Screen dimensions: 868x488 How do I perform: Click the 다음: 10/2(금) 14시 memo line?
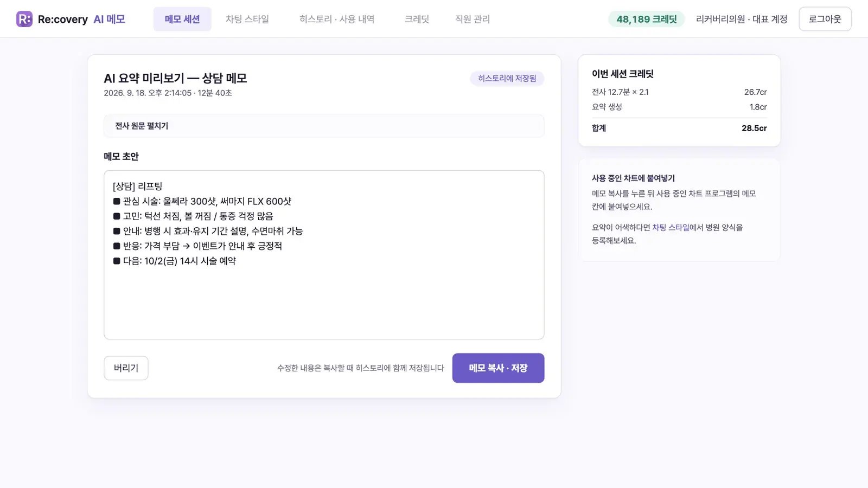pos(175,261)
